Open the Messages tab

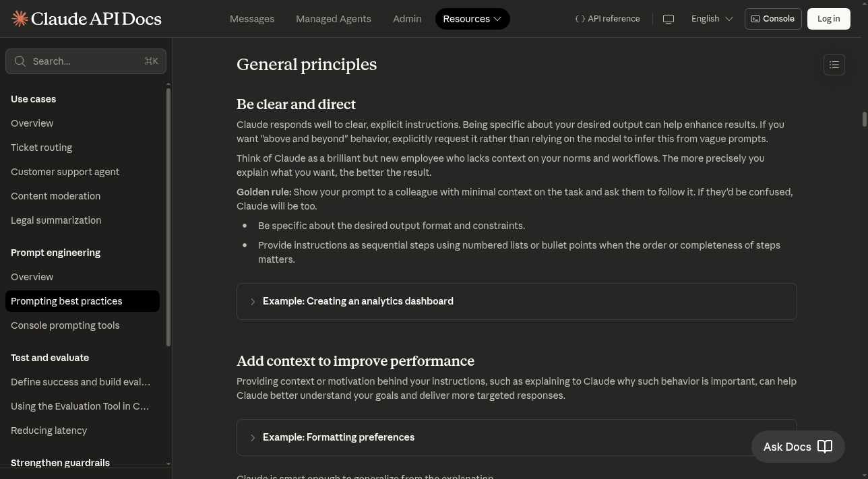[x=252, y=19]
